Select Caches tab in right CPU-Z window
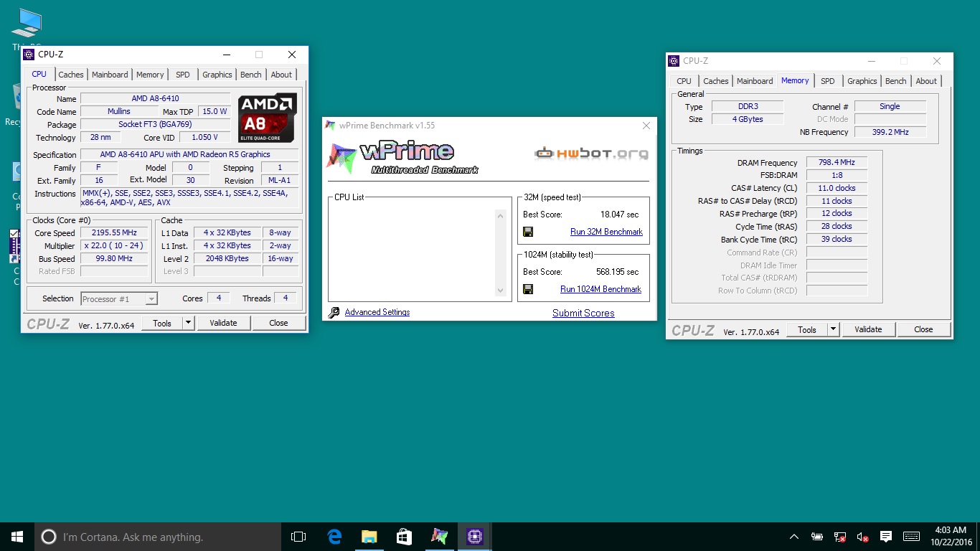Image resolution: width=980 pixels, height=551 pixels. [x=716, y=81]
